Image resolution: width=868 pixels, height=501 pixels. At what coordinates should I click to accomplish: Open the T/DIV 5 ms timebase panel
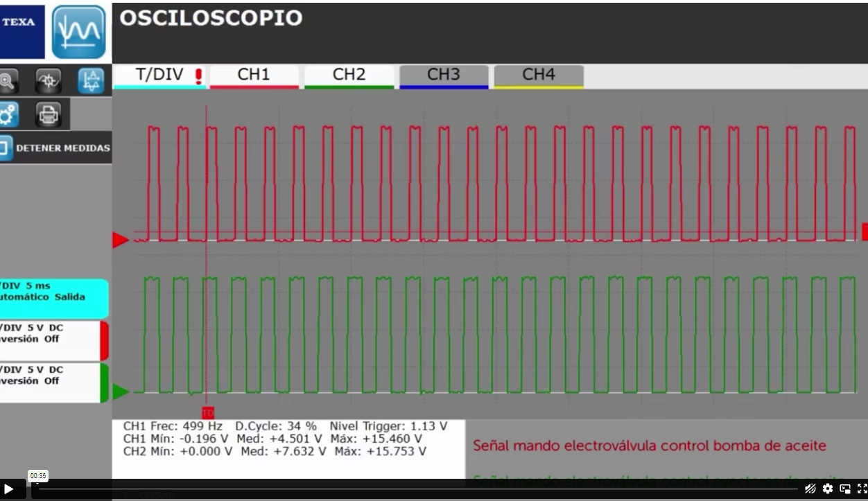[x=52, y=298]
